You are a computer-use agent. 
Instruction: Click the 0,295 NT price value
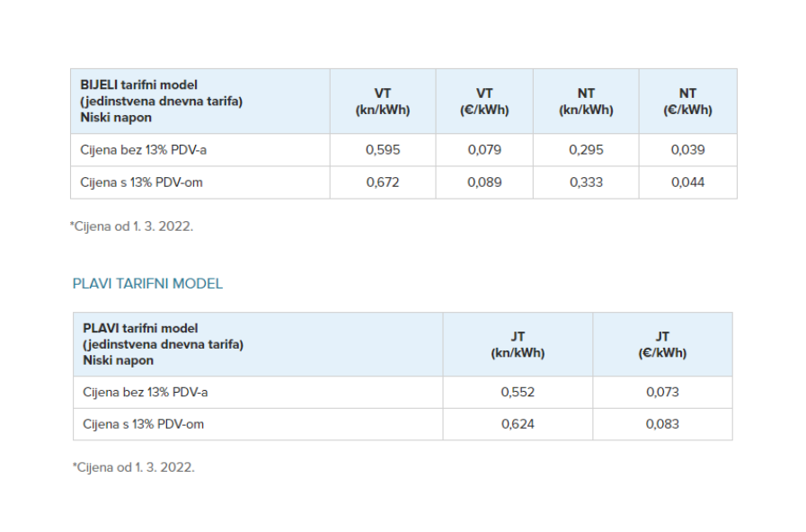pyautogui.click(x=586, y=150)
